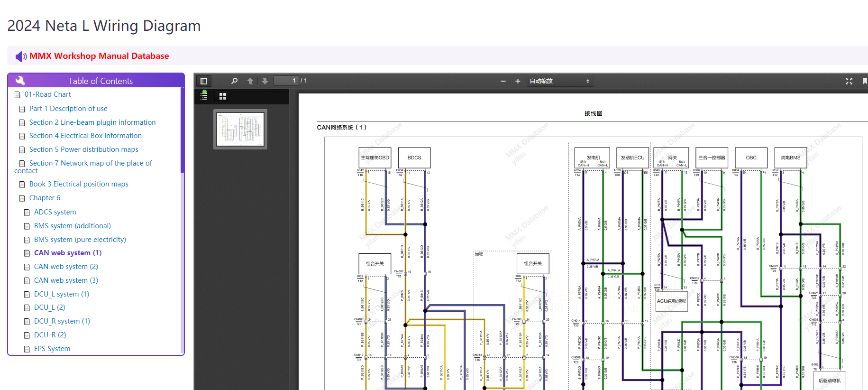Open Part 1 Description of use
The width and height of the screenshot is (868, 390).
[x=68, y=109]
